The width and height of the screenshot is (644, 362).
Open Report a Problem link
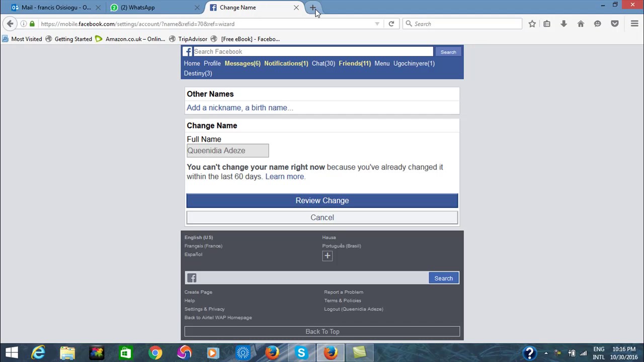tap(344, 292)
